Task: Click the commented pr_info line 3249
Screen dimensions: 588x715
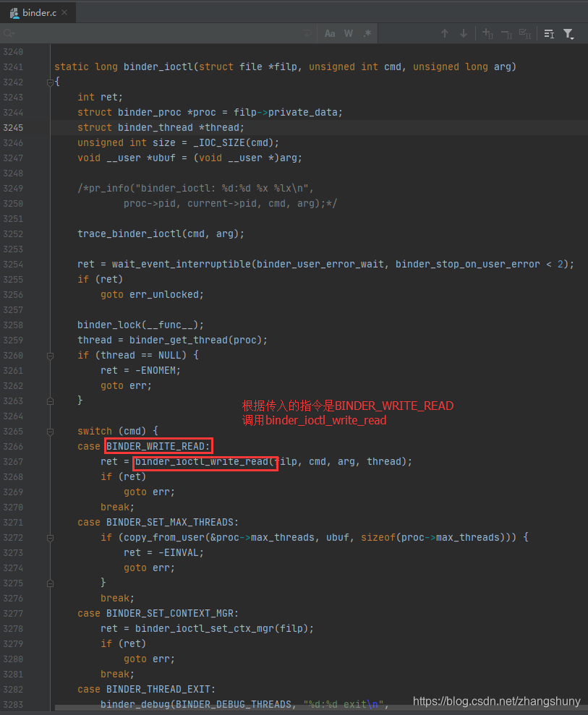Action: pyautogui.click(x=196, y=188)
